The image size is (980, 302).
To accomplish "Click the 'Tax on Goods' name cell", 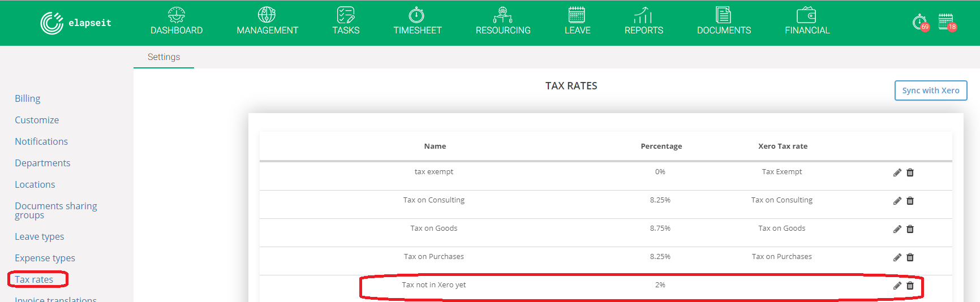I will click(x=434, y=228).
